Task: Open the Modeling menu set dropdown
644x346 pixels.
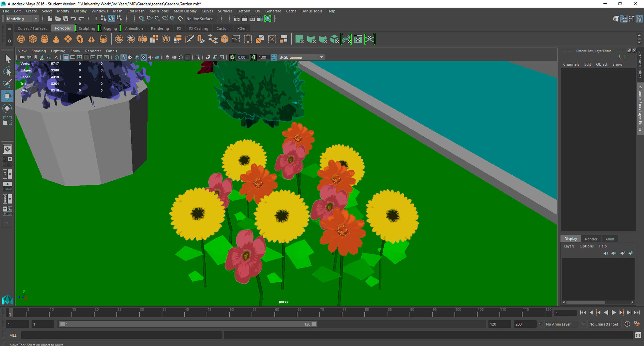Action: coord(35,19)
